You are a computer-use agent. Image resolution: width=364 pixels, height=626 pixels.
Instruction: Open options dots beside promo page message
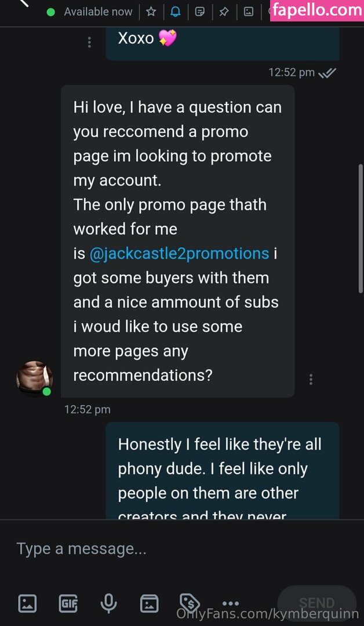pos(311,379)
